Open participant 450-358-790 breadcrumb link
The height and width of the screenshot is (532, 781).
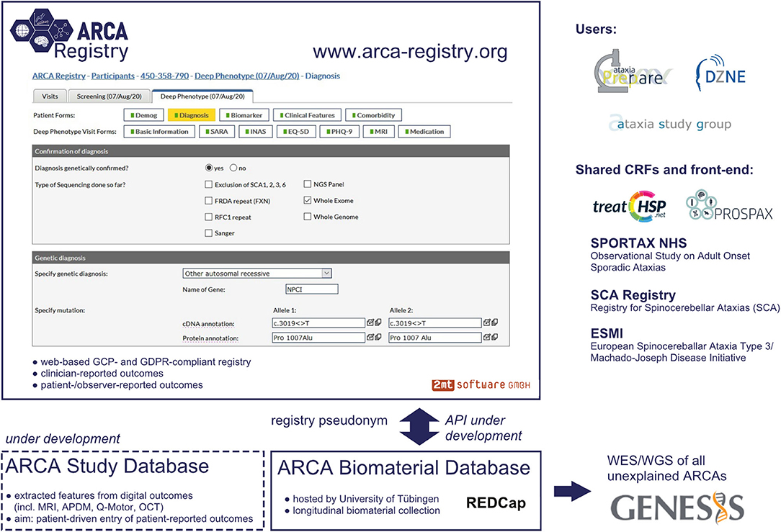(x=165, y=76)
